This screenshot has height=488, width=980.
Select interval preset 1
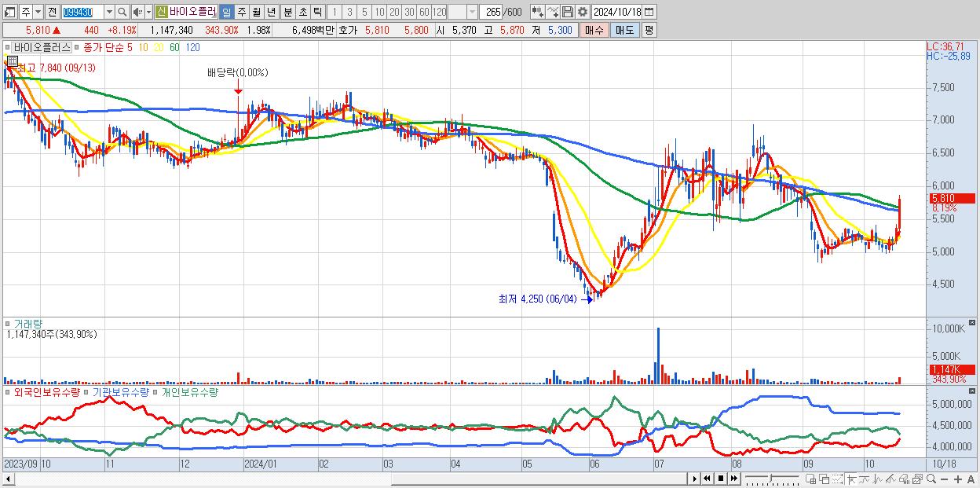[x=334, y=12]
